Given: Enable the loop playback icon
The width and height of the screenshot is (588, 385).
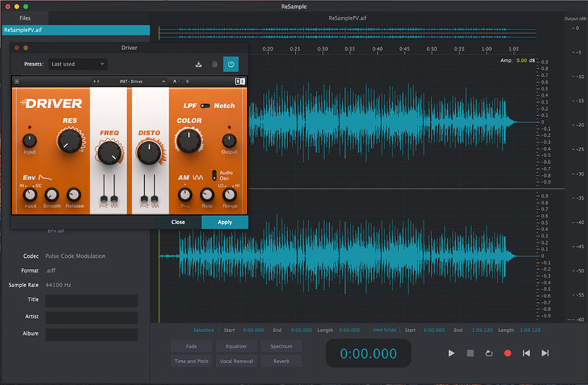Looking at the screenshot, I should [489, 353].
